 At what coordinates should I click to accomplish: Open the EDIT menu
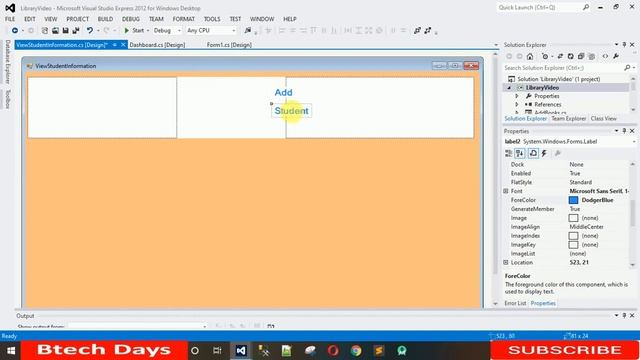(x=30, y=19)
